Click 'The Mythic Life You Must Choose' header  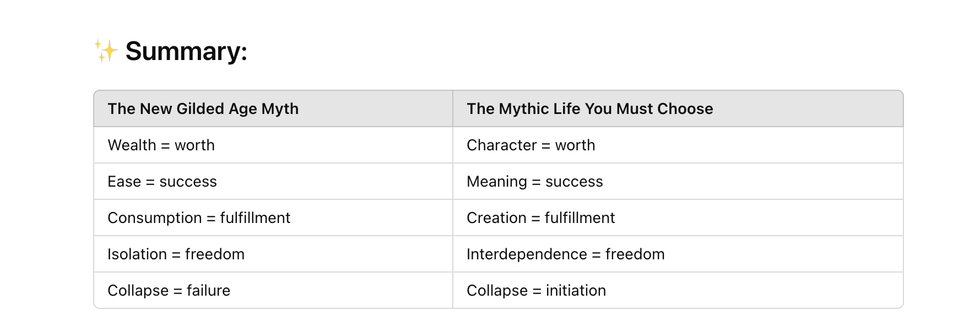(678, 109)
